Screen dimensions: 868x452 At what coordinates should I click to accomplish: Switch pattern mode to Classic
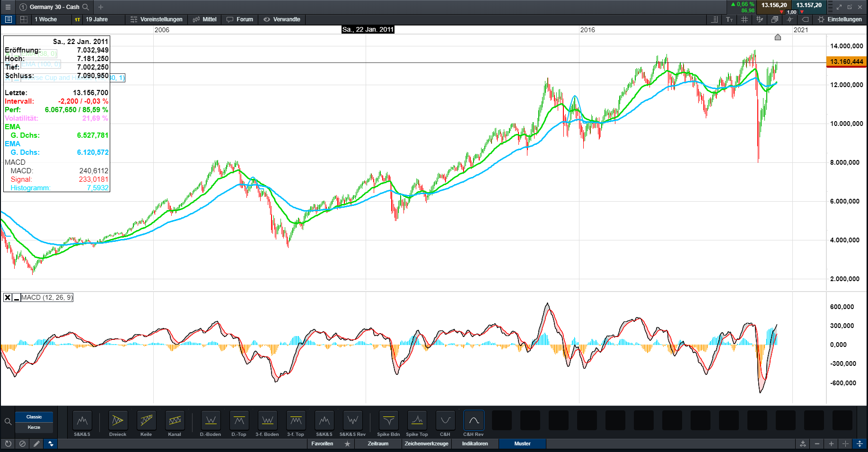click(x=34, y=417)
